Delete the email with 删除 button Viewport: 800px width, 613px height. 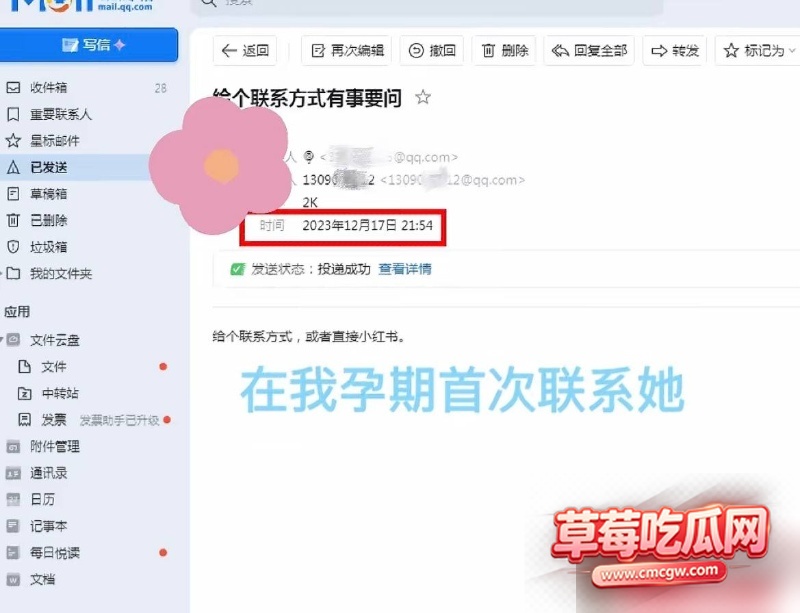click(x=504, y=51)
